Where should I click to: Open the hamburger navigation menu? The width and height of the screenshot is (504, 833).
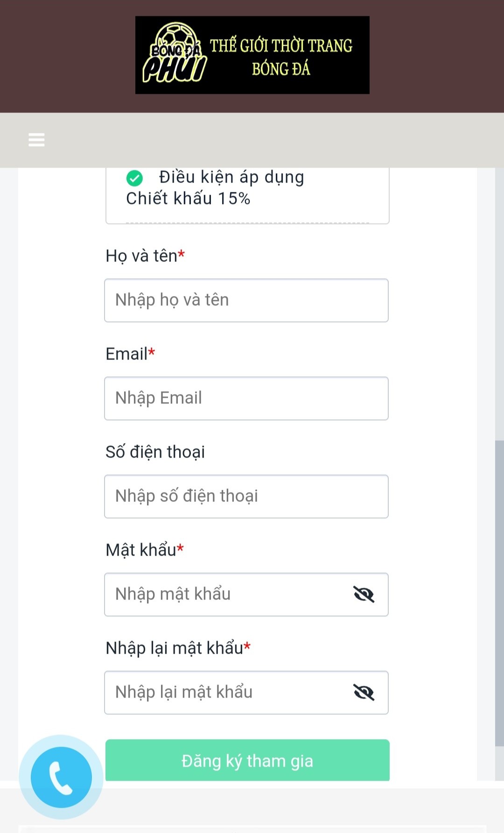coord(36,140)
